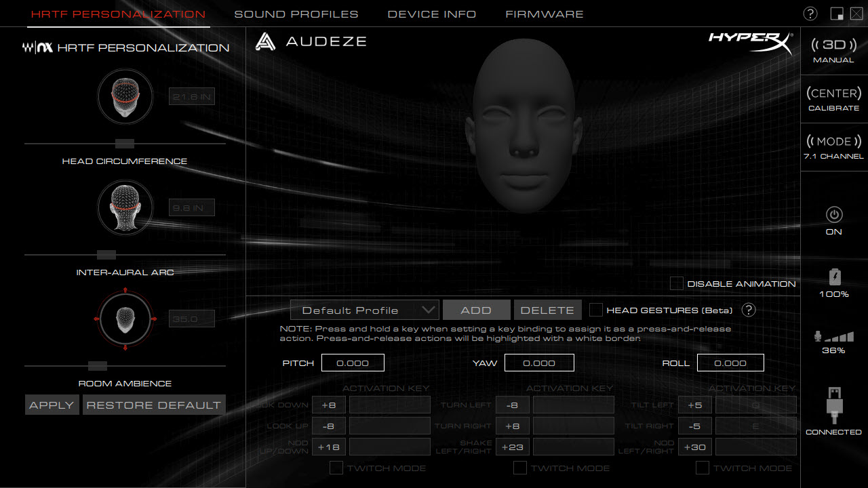Click the Nod Up/Down +18 threshold field
Image resolution: width=868 pixels, height=488 pixels.
pos(329,447)
